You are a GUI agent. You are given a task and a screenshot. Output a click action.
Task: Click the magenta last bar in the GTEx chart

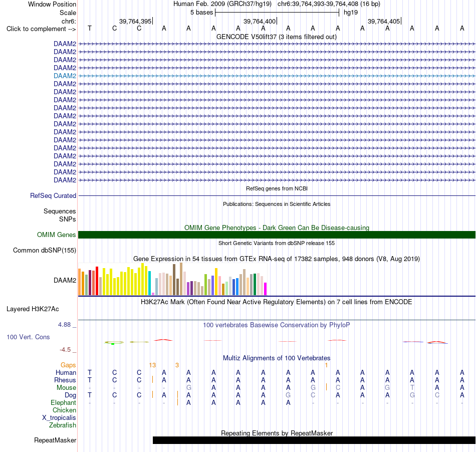tap(266, 289)
